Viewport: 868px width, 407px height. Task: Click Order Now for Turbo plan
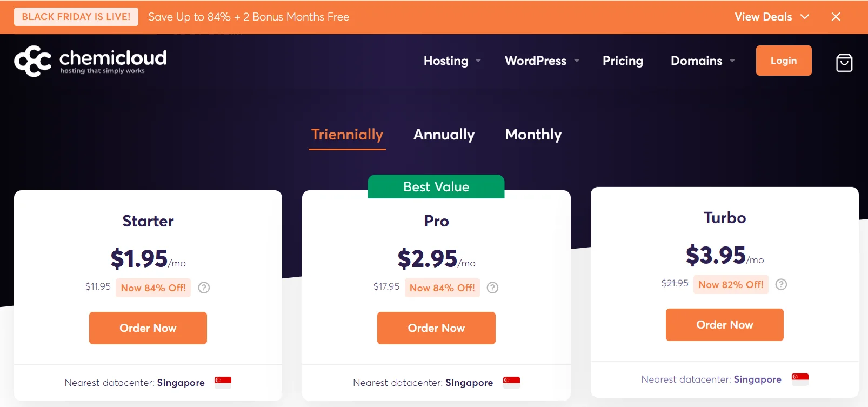click(x=724, y=325)
